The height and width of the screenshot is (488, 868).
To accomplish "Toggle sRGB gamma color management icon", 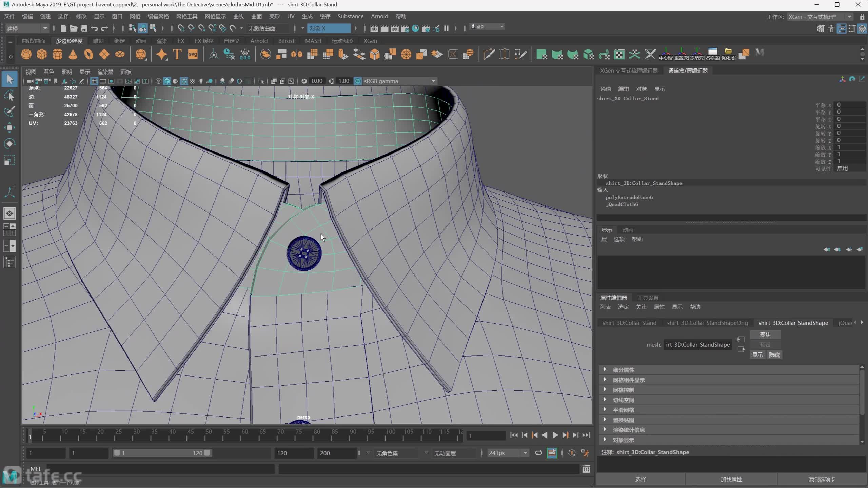I will [358, 81].
